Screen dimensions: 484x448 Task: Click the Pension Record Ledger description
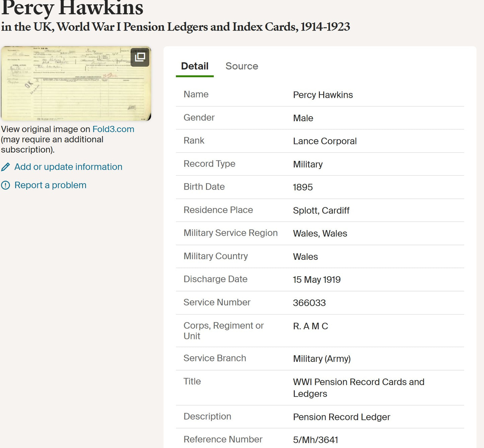(x=342, y=417)
